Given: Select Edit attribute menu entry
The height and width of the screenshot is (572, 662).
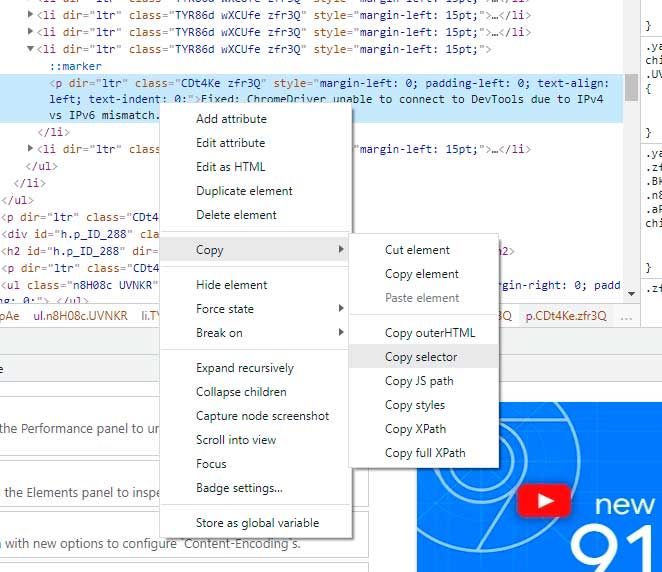Looking at the screenshot, I should pyautogui.click(x=256, y=143).
